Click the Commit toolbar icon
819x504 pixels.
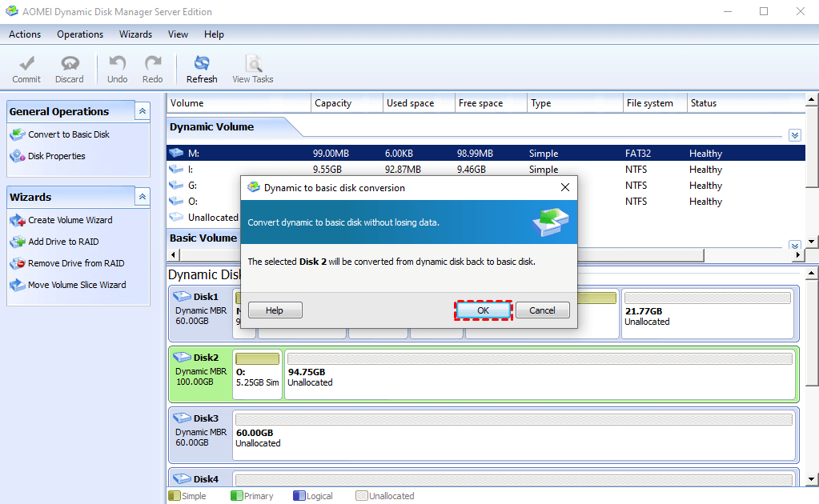[26, 64]
